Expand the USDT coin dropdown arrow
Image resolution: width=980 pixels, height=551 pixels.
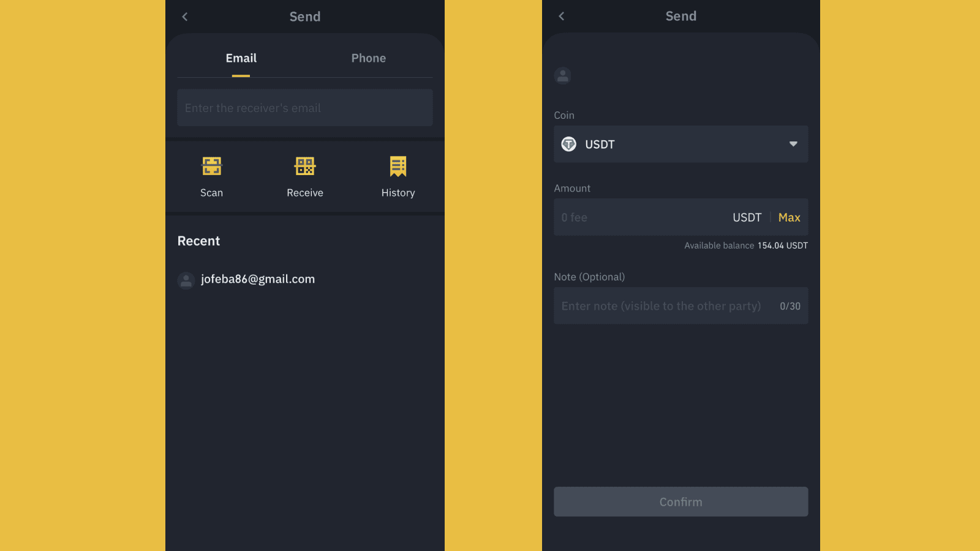(x=793, y=144)
